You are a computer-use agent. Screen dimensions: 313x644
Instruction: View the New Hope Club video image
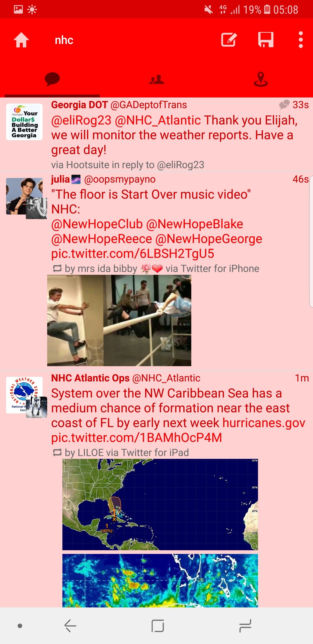click(119, 320)
